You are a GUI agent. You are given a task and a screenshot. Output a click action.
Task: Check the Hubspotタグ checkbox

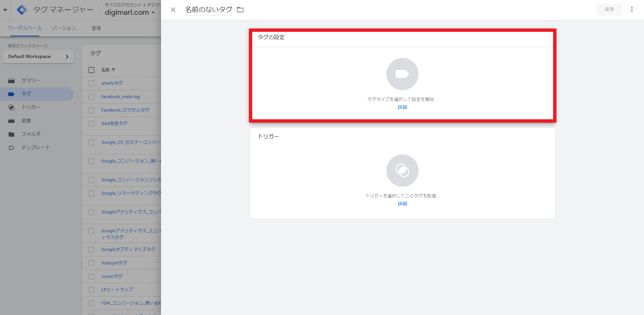click(91, 263)
